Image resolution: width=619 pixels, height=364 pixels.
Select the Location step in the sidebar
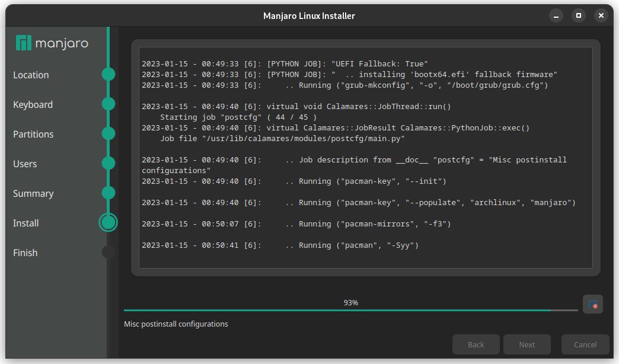[x=31, y=75]
